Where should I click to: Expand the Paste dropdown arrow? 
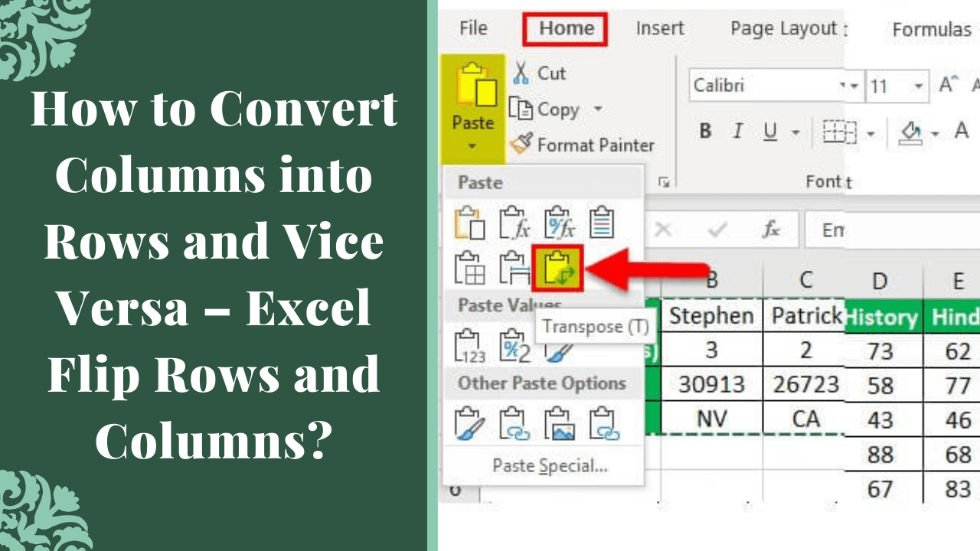click(473, 146)
